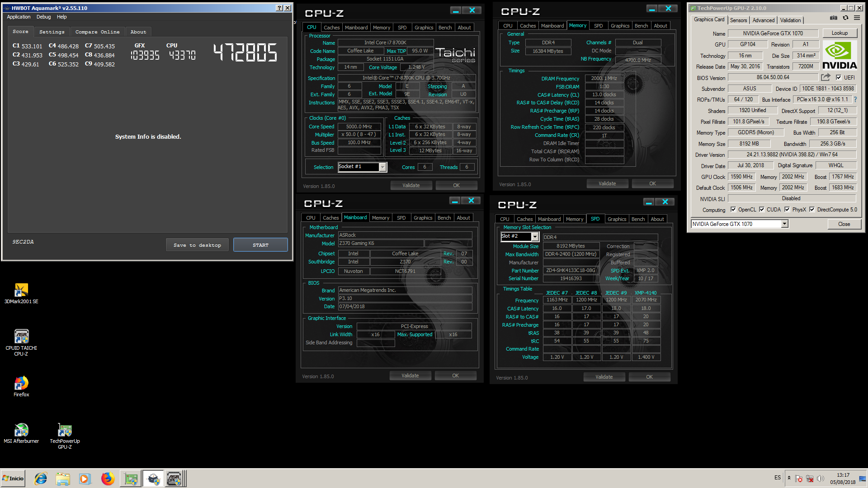Image resolution: width=868 pixels, height=488 pixels.
Task: Click the START benchmark button
Action: coord(260,245)
